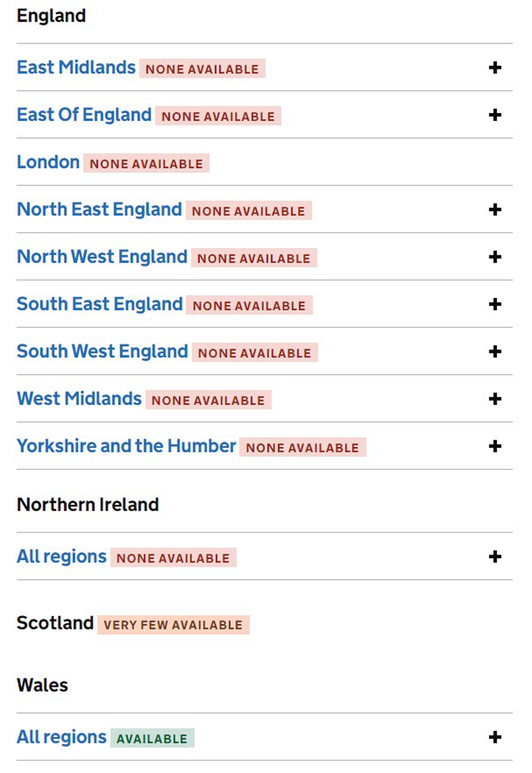532x773 pixels.
Task: Expand North East England using plus icon
Action: coord(495,210)
